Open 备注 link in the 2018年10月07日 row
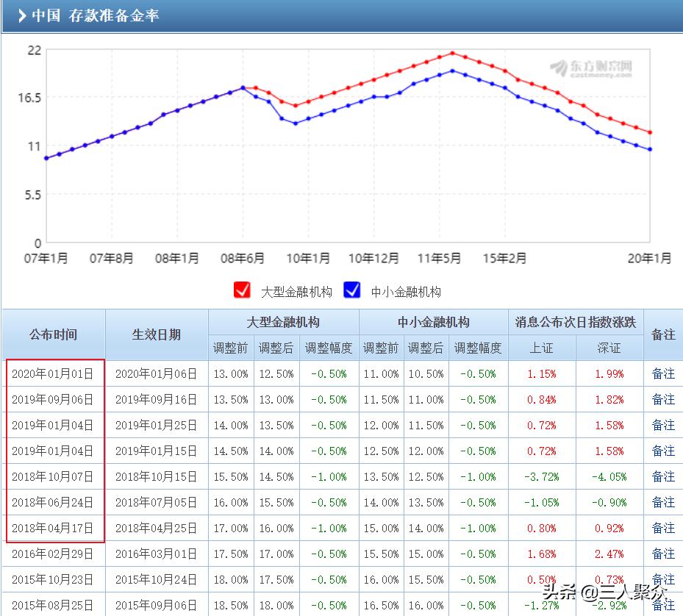This screenshot has height=616, width=683. (x=665, y=476)
